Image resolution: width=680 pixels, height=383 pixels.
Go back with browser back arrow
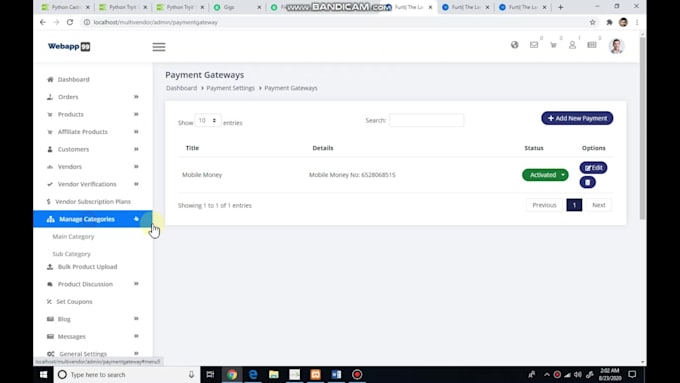point(42,22)
